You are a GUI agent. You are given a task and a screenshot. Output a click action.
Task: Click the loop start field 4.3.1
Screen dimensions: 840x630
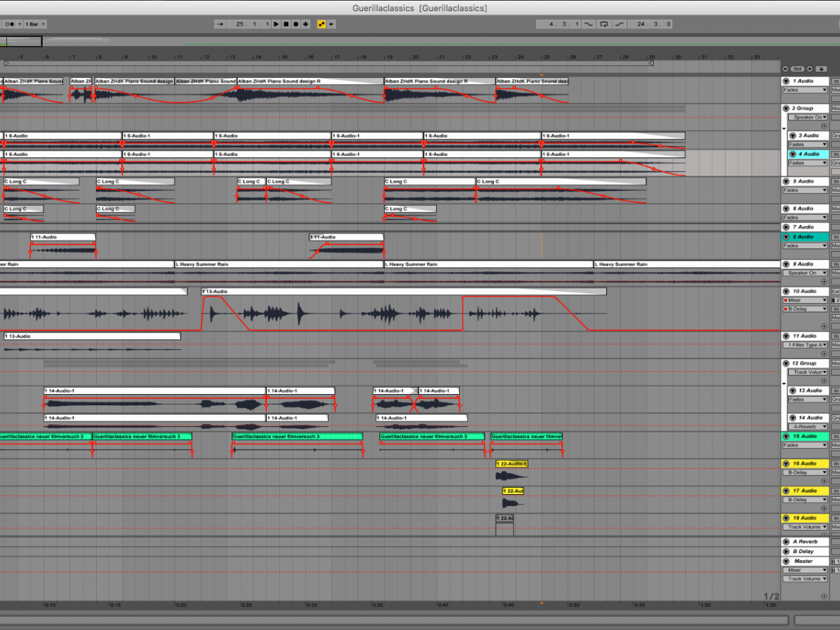559,24
